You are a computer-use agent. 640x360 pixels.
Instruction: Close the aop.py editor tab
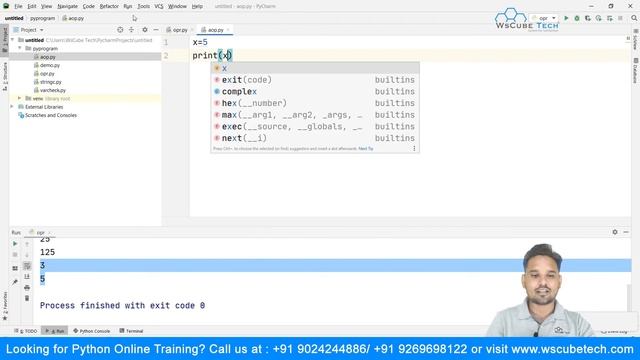click(x=228, y=30)
